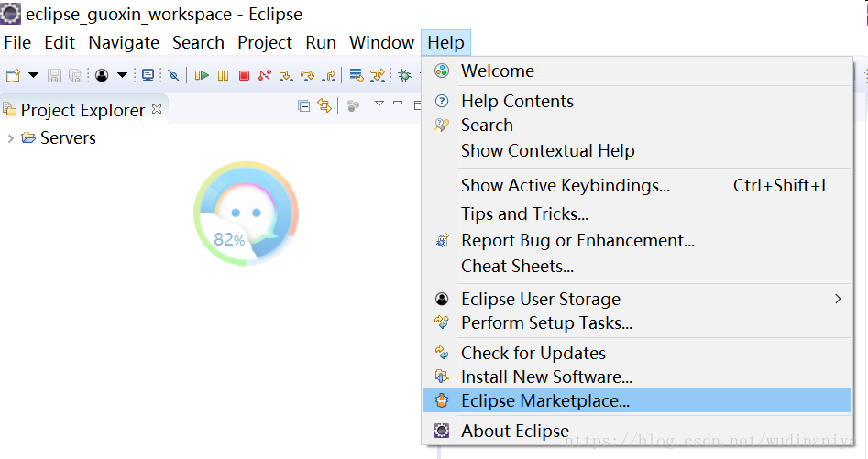868x459 pixels.
Task: Open Cheat Sheets
Action: (x=637, y=266)
